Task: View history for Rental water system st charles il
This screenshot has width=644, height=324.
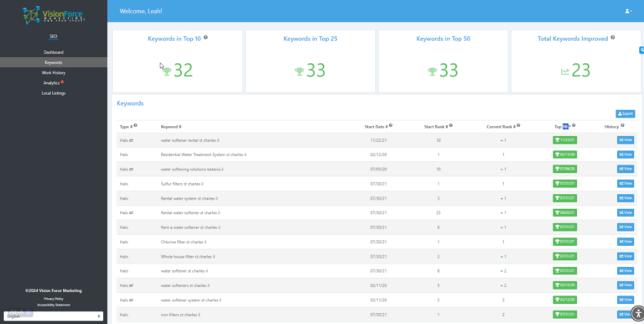Action: 626,198
